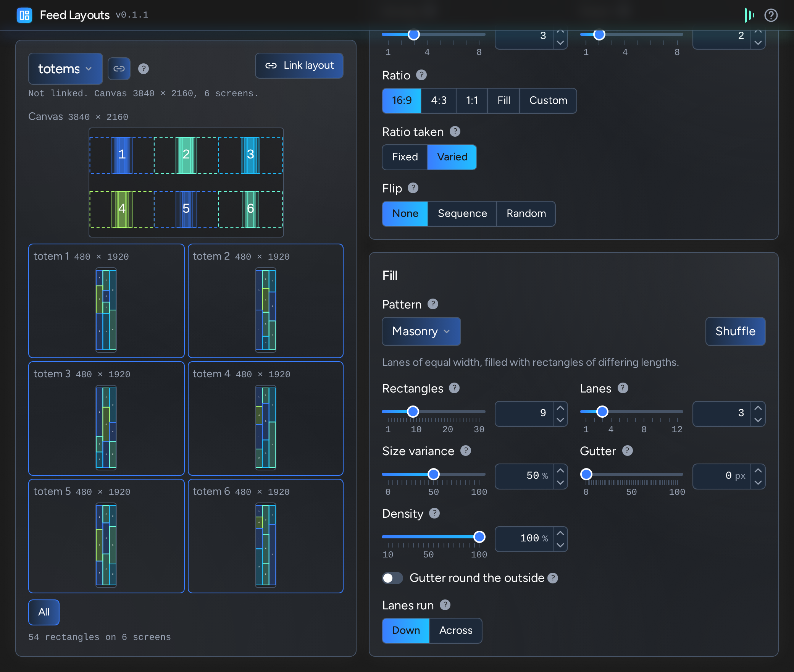This screenshot has height=672, width=794.
Task: Set Flip to Sequence
Action: [x=462, y=214]
